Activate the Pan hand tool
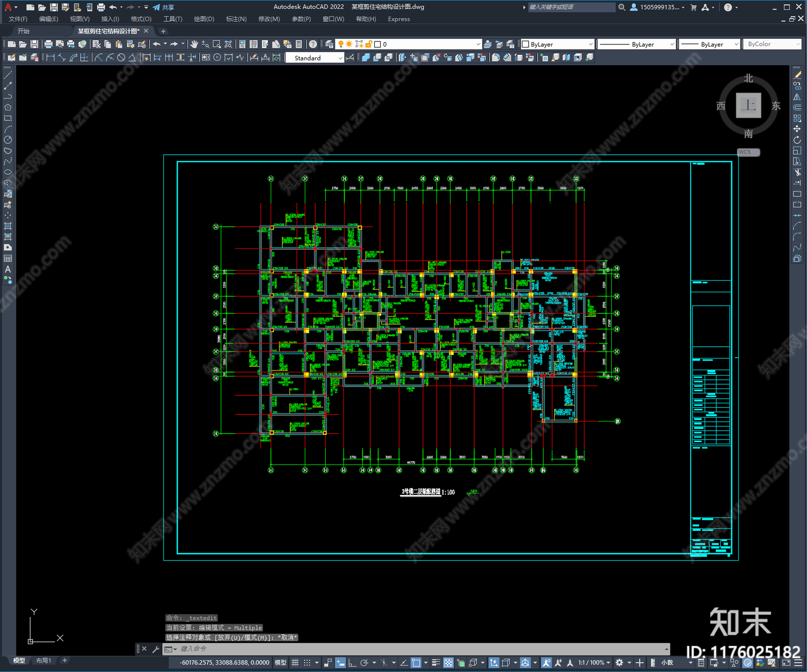The image size is (807, 672). point(194,44)
